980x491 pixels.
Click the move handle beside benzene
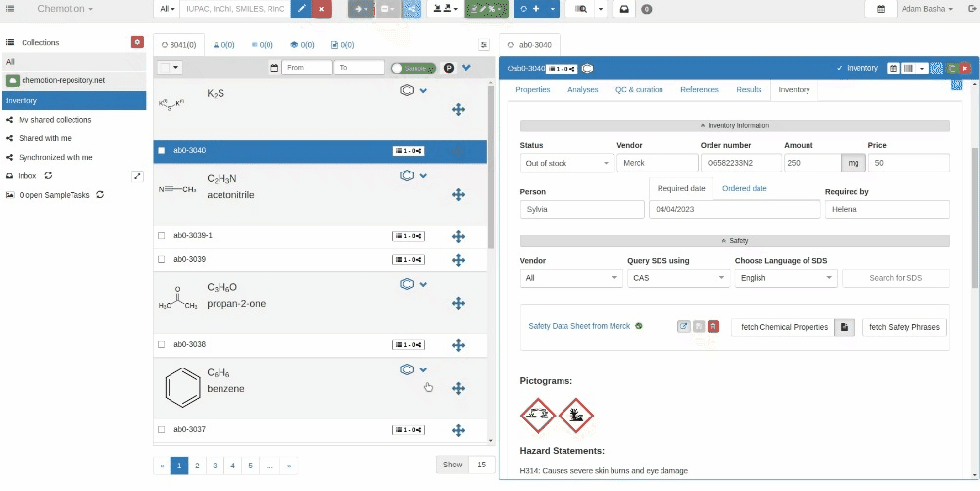(458, 389)
